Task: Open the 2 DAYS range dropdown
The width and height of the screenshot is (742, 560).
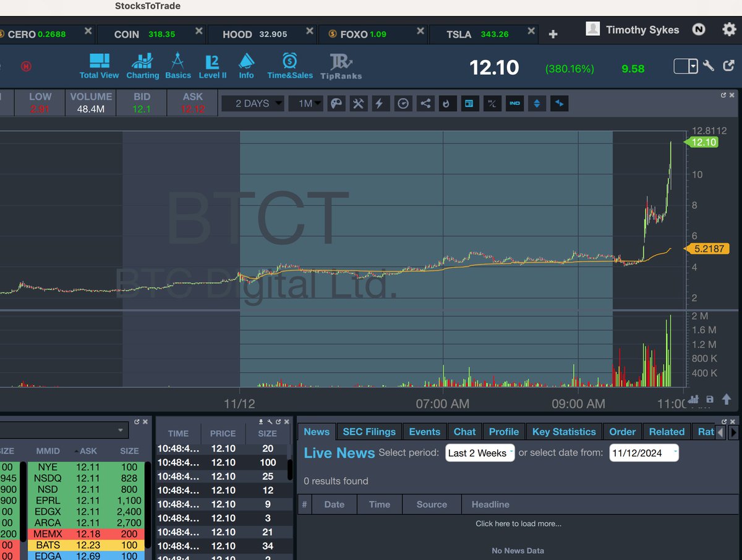Action: point(253,104)
